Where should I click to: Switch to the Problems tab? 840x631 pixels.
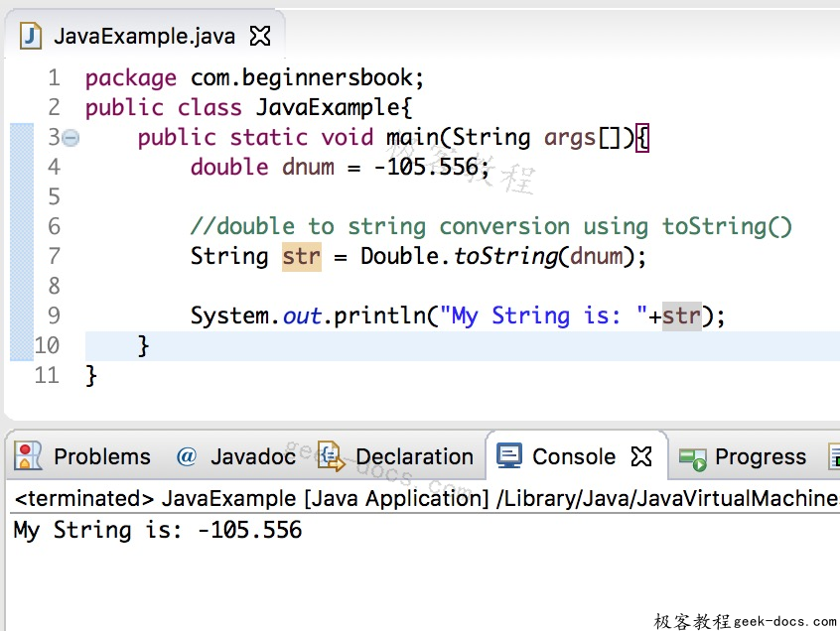coord(102,456)
